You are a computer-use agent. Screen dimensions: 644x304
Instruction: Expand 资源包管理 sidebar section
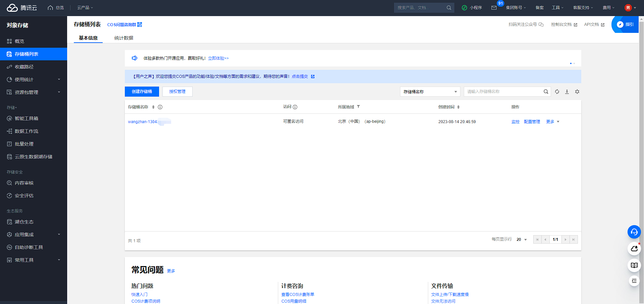point(34,92)
